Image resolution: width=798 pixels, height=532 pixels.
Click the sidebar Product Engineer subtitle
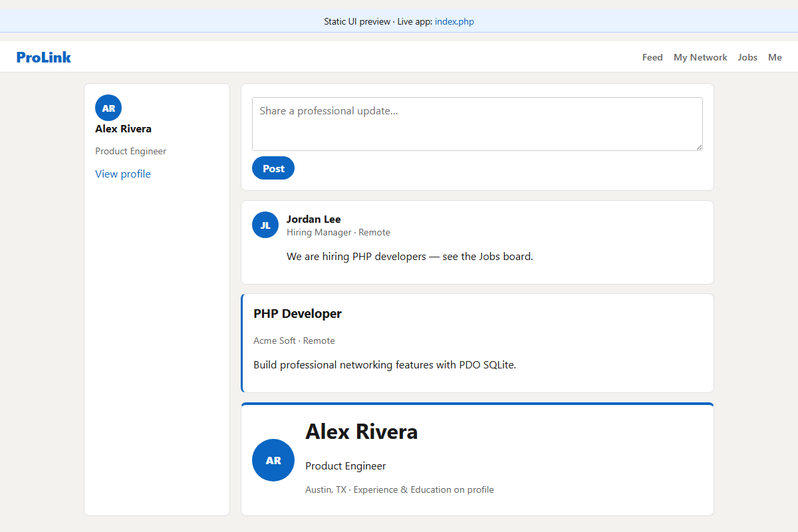130,151
